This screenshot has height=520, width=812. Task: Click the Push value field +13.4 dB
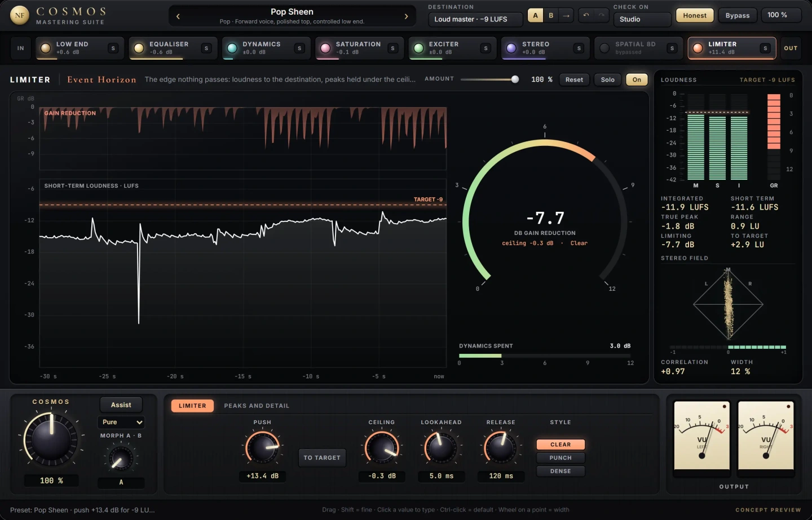[x=262, y=476]
